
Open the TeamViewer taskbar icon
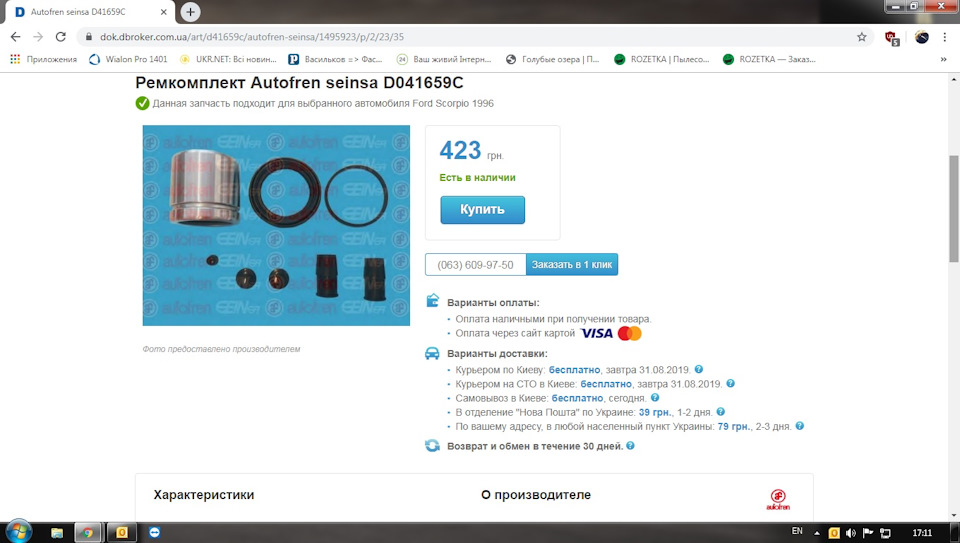coord(154,533)
